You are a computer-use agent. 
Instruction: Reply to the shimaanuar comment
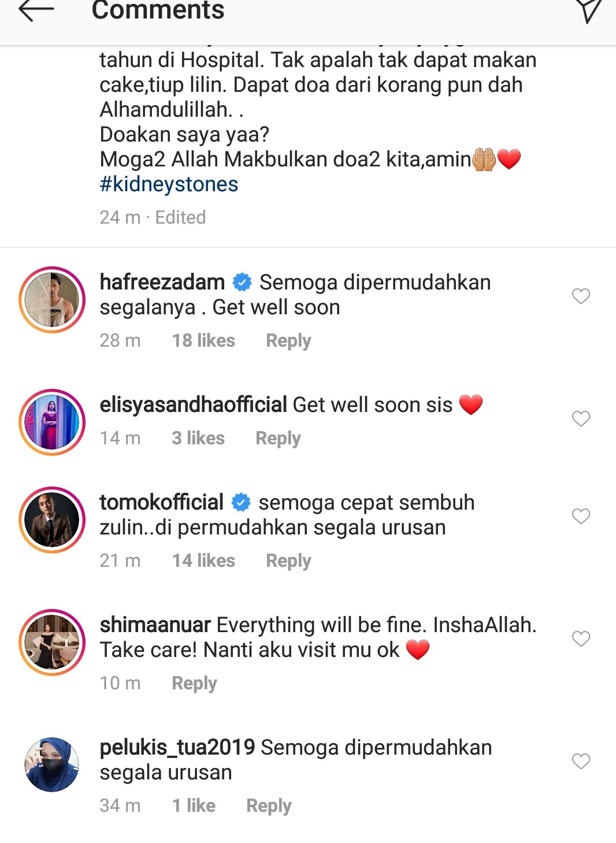(194, 684)
